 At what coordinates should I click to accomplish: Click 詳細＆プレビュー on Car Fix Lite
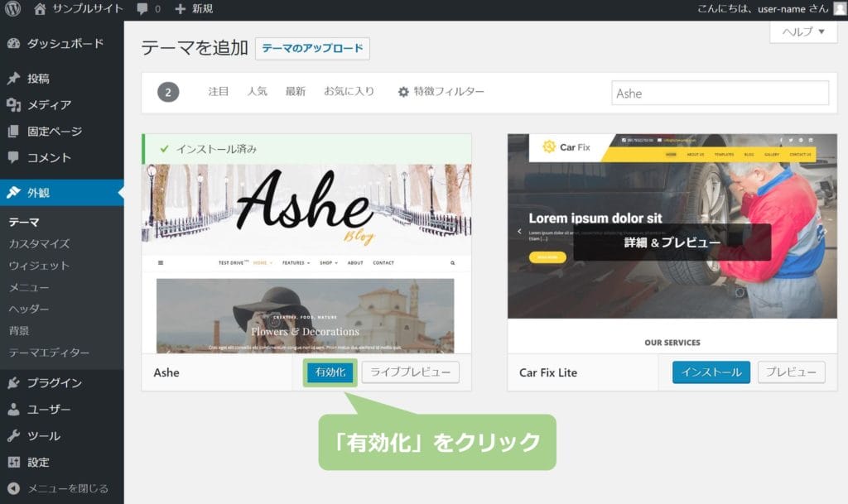672,242
